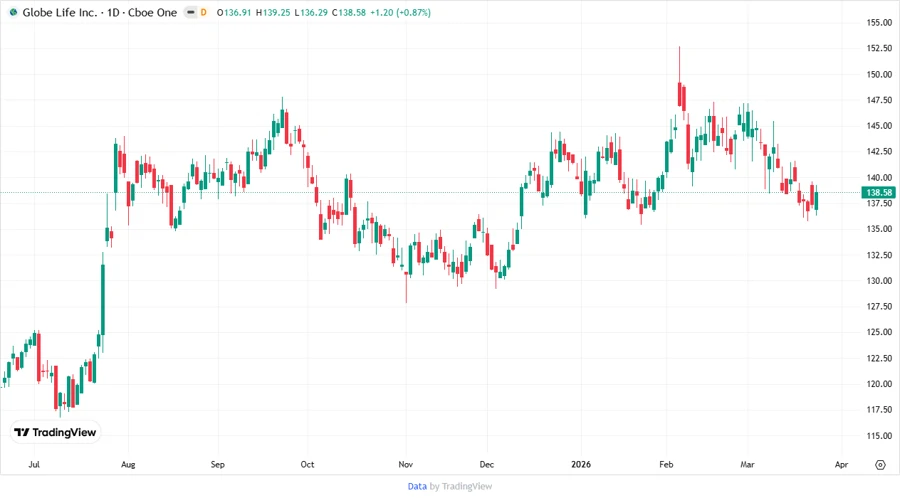Click the 150.00 price axis label

pos(879,74)
